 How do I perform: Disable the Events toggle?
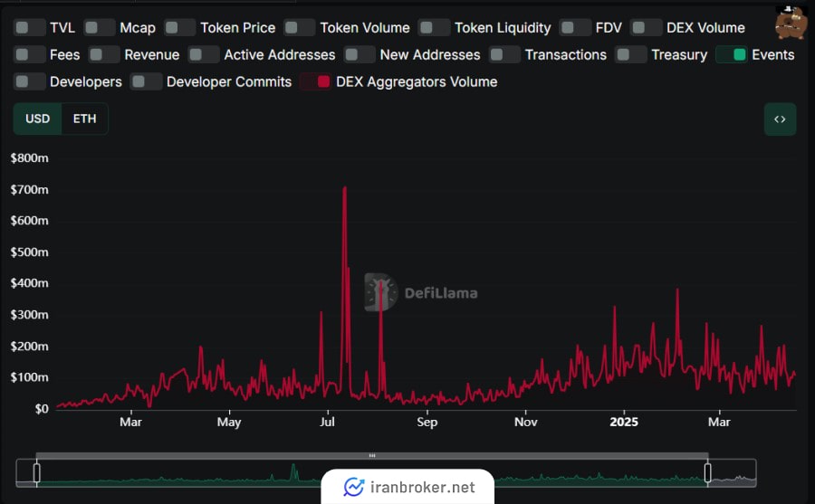tap(732, 54)
